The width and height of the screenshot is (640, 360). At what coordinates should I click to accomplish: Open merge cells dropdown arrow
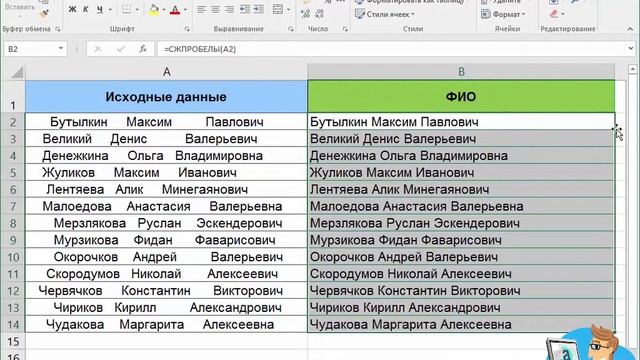pos(289,9)
